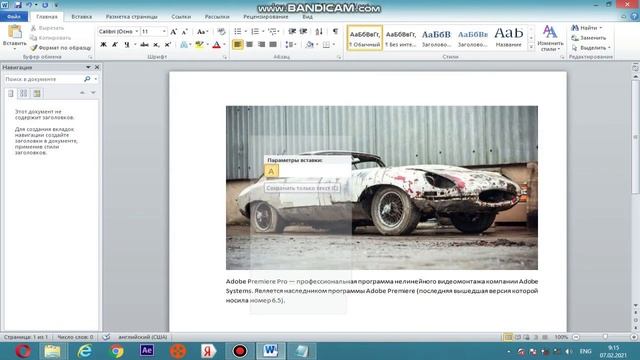Switch to the Вид ribbon tab
The image size is (640, 360).
tap(307, 17)
